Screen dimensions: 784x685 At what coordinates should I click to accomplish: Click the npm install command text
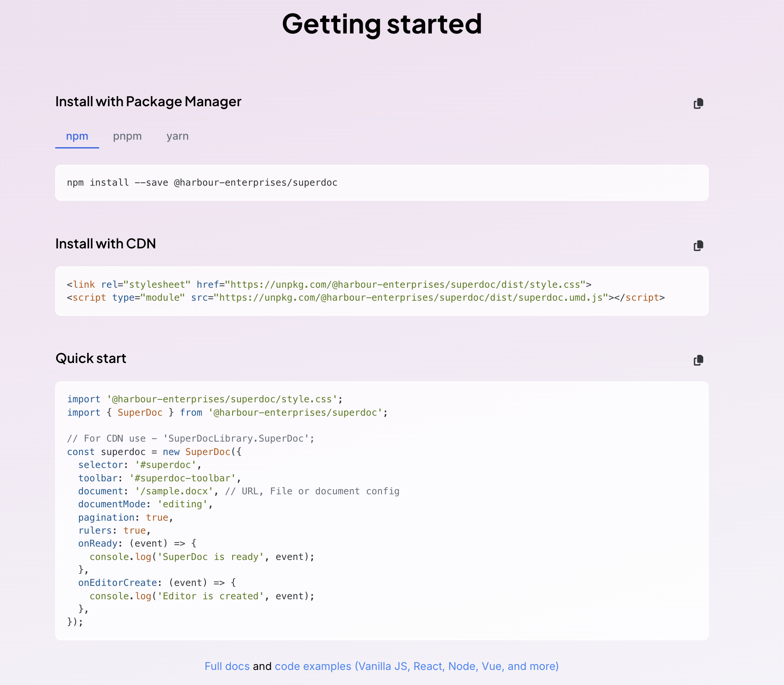tap(202, 183)
